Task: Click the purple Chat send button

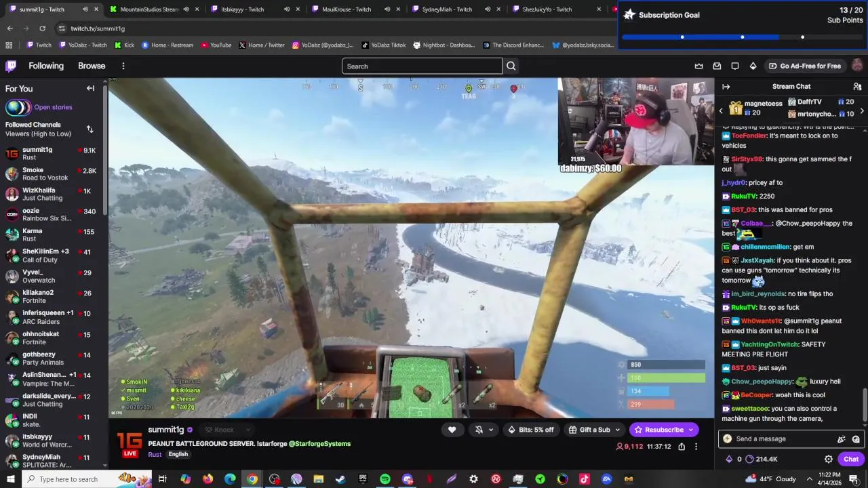Action: (851, 459)
